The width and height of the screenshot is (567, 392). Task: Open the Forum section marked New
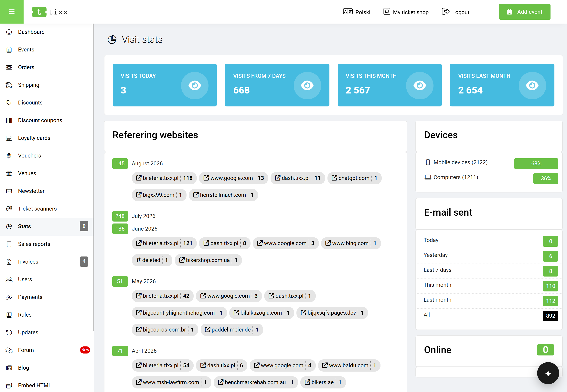click(46, 350)
